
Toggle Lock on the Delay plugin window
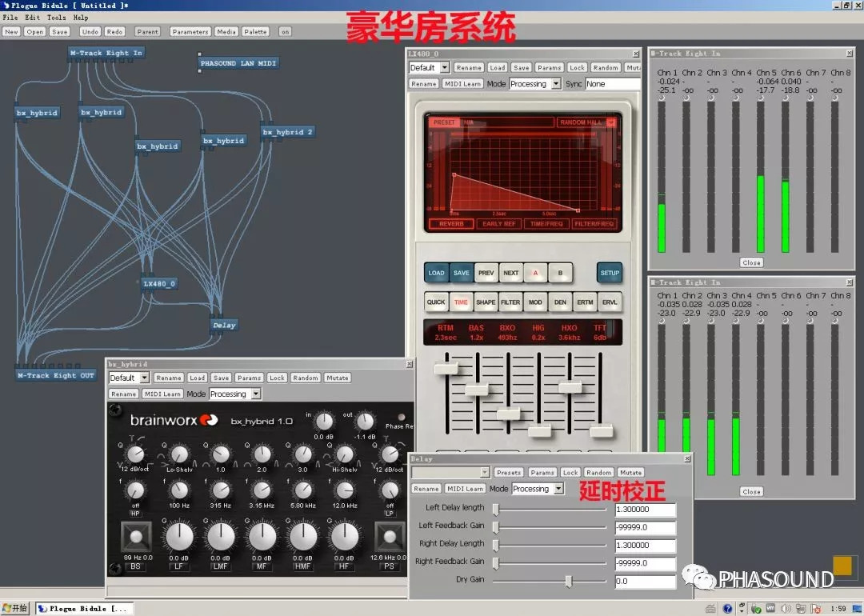(x=570, y=472)
